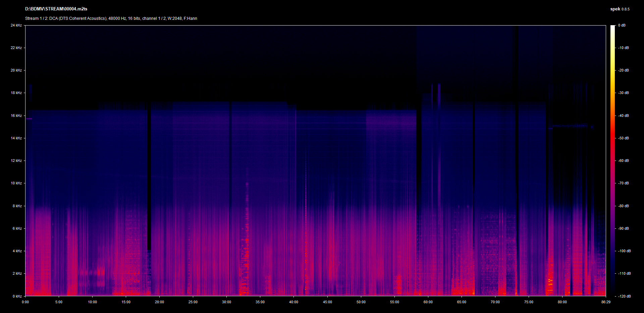Select the 16 kHz frequency axis label
This screenshot has width=644, height=313.
click(16, 116)
